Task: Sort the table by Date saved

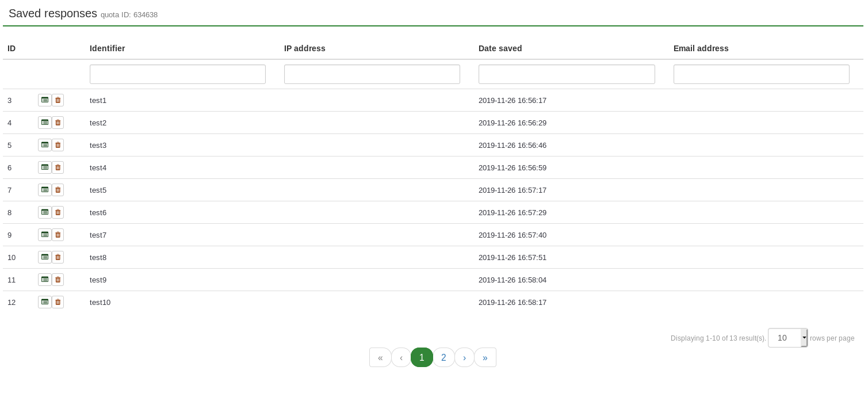Action: click(500, 48)
